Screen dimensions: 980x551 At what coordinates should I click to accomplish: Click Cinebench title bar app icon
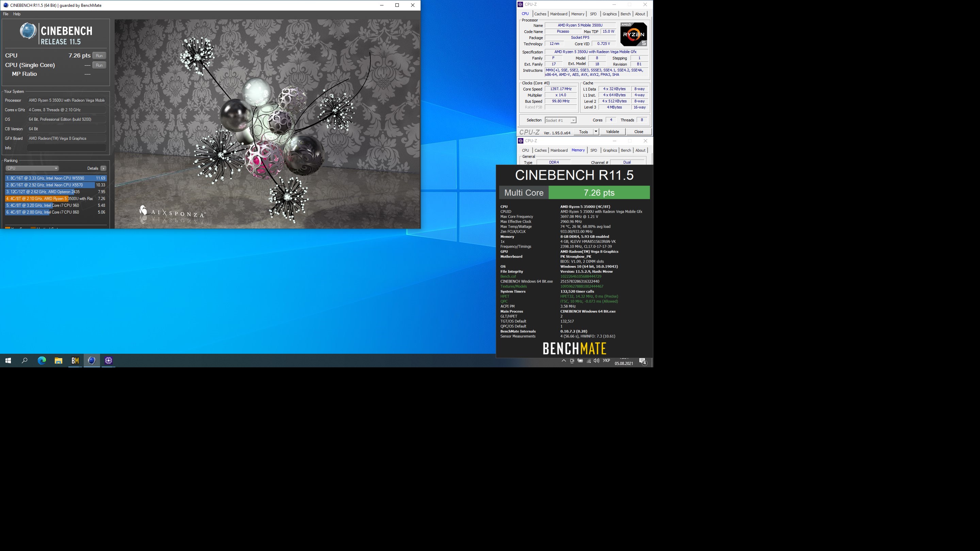coord(6,5)
